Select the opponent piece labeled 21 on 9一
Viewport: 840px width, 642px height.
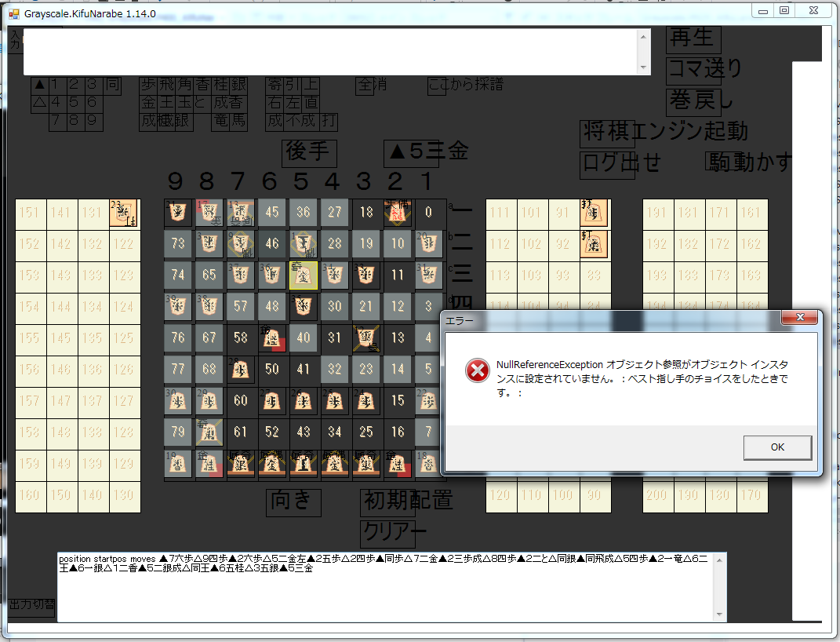(178, 212)
